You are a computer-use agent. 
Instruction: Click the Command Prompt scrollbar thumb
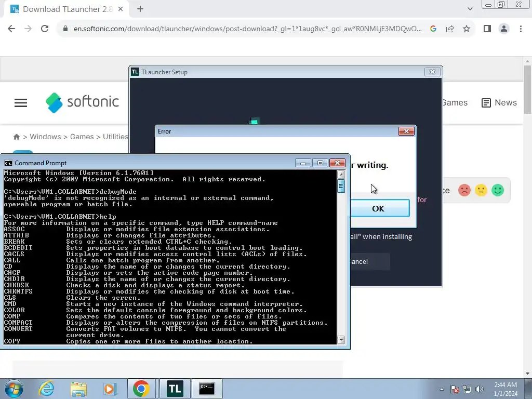(x=341, y=186)
